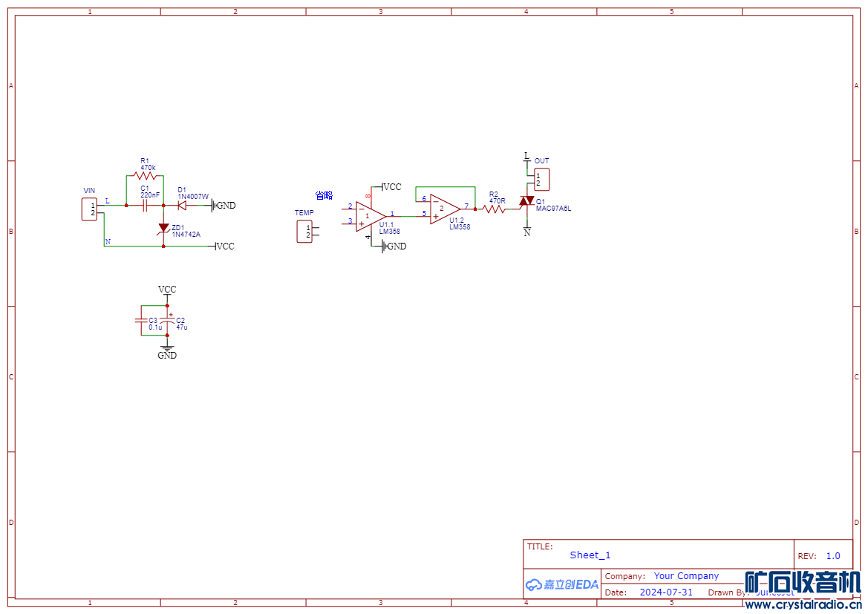Viewport: 868px width, 614px height.
Task: Select the green wire between U1.1 and U1.2
Action: point(408,216)
